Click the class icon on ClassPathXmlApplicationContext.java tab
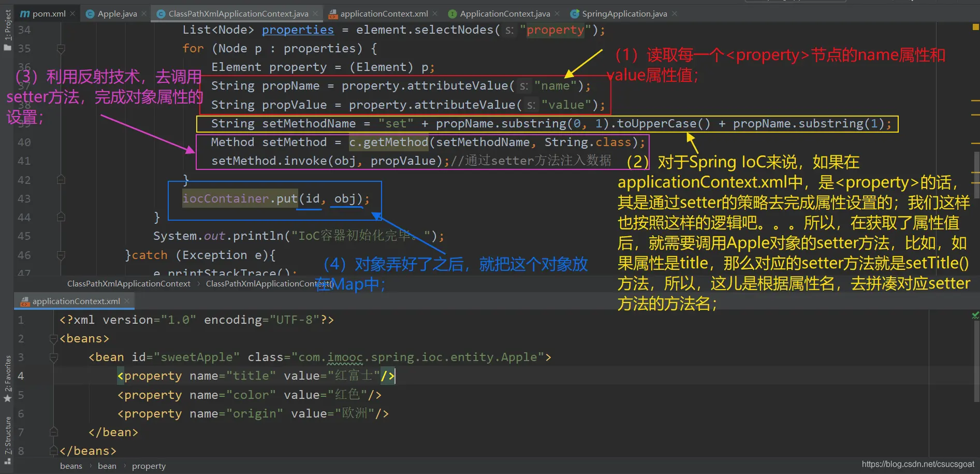Screen dimensions: 980x474 pos(161,14)
